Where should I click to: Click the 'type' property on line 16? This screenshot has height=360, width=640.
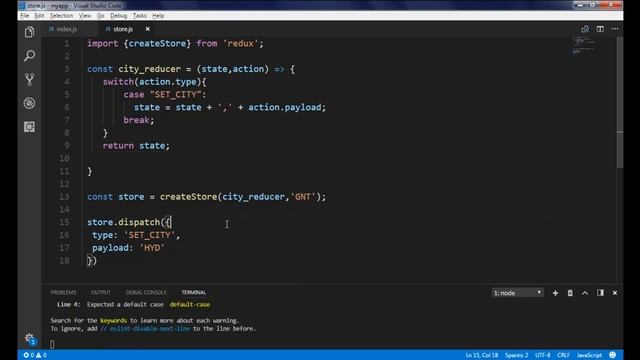[102, 235]
